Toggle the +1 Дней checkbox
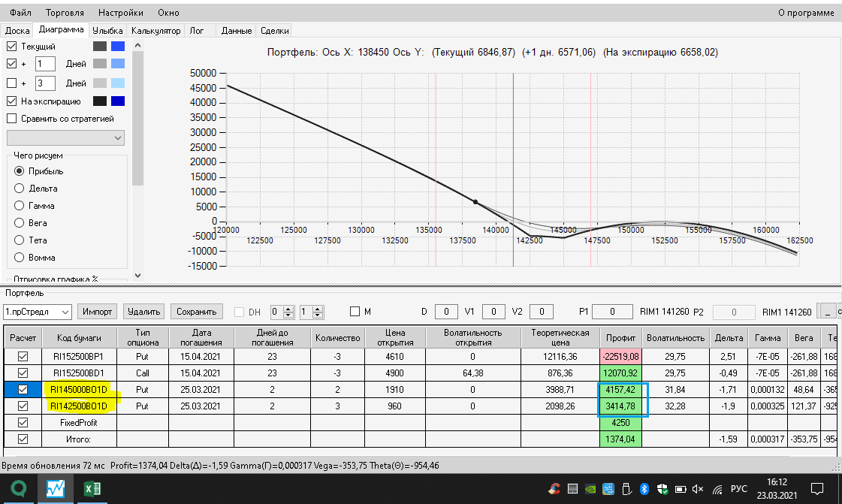Image resolution: width=842 pixels, height=504 pixels. [x=12, y=63]
